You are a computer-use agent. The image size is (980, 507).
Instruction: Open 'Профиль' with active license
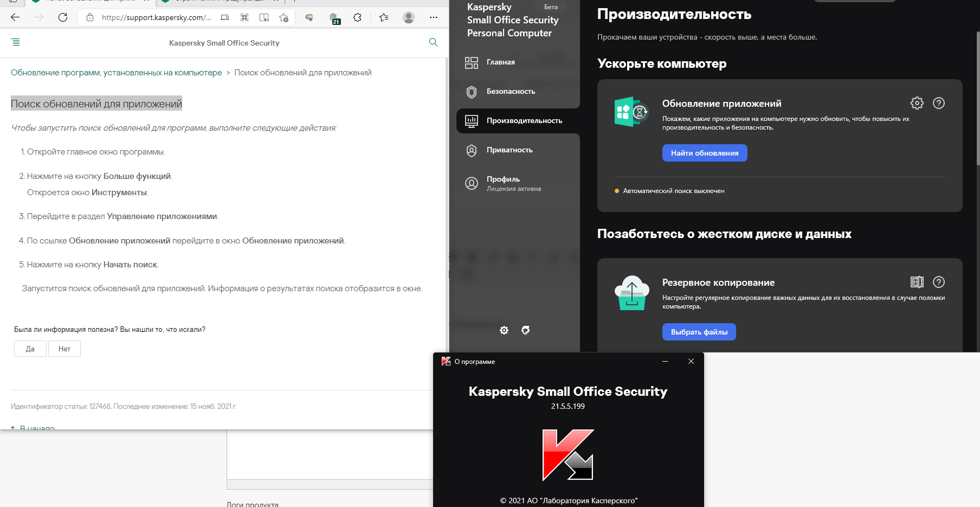513,183
